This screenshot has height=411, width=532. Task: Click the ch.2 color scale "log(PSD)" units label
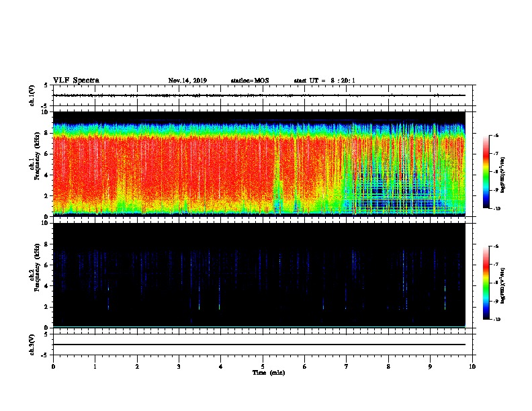pos(503,285)
